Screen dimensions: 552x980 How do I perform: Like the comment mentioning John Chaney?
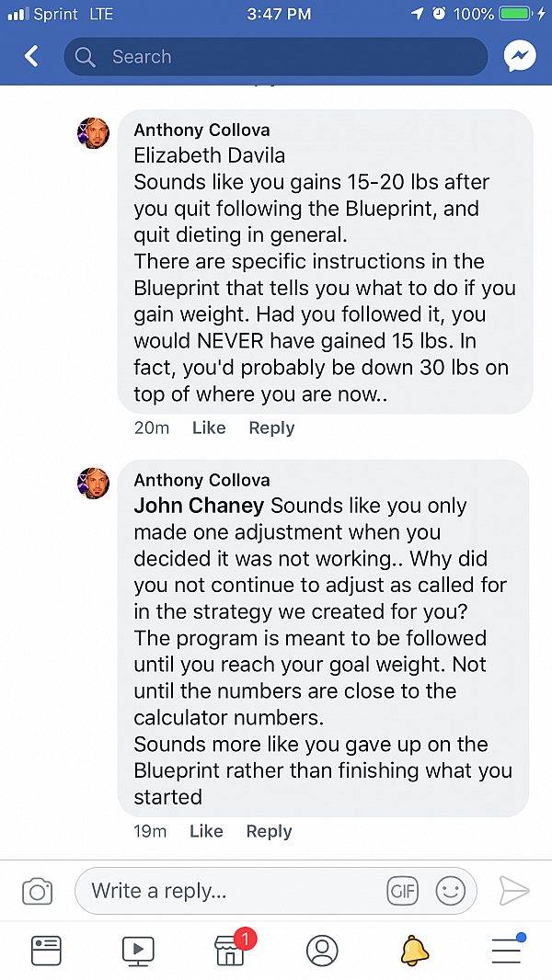click(206, 831)
